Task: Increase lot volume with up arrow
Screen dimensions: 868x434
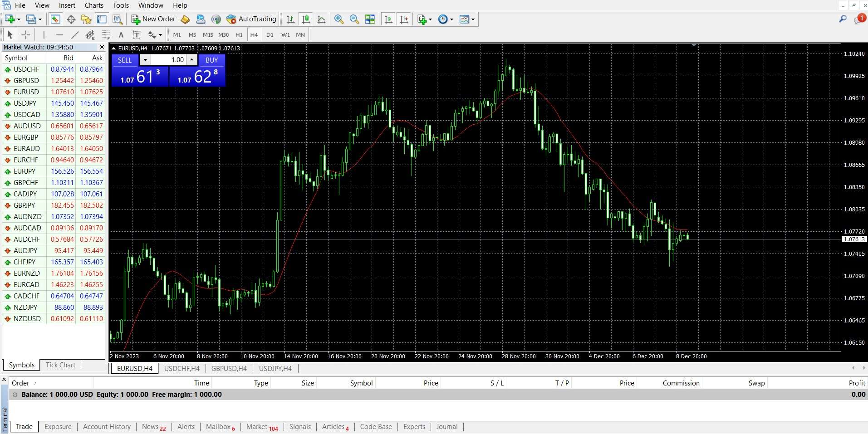Action: coord(192,60)
